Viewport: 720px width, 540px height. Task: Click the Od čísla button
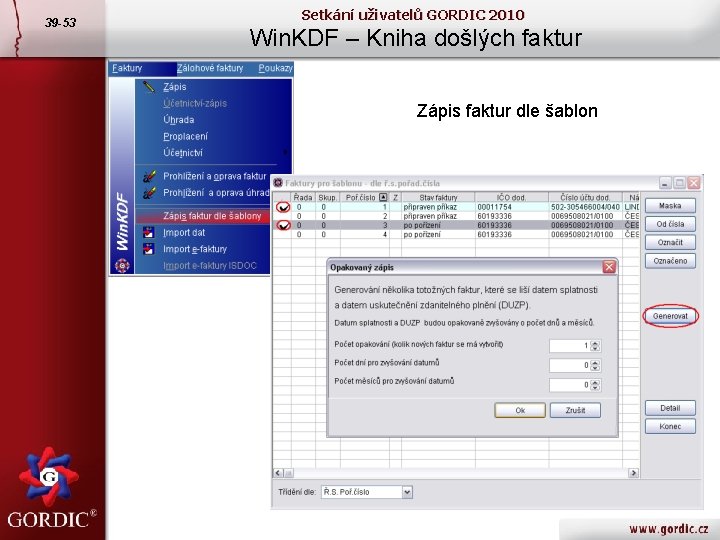[x=670, y=224]
